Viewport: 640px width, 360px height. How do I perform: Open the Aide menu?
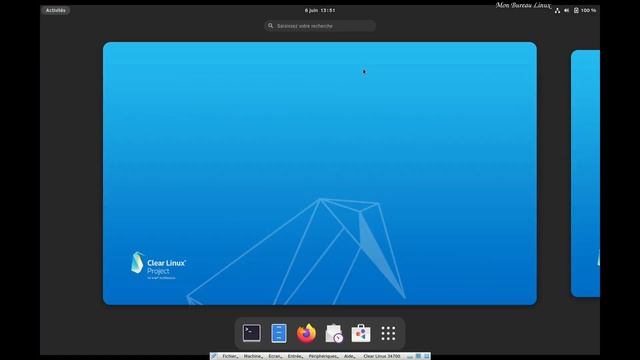(349, 356)
